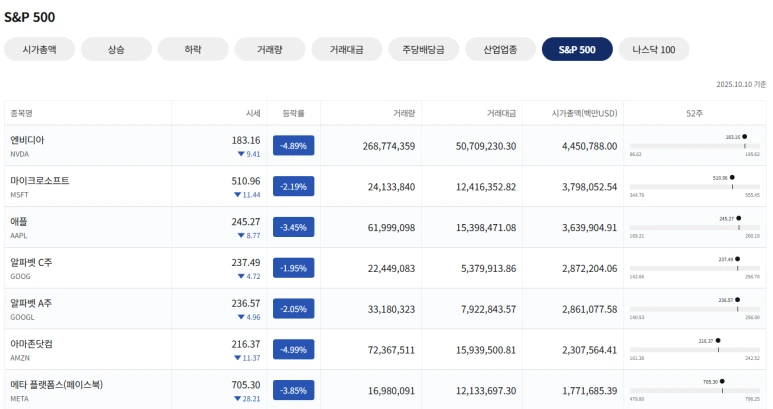Click the -3.85% change badge for META

pos(293,391)
